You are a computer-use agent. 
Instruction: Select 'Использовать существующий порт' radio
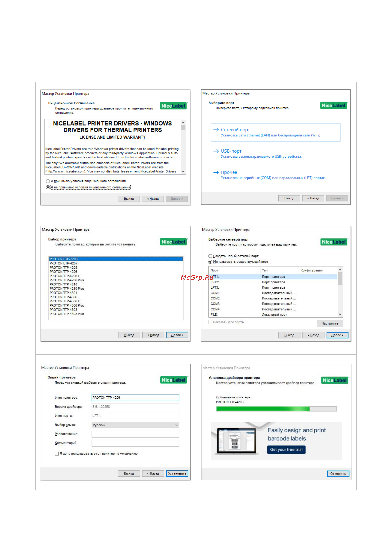tap(210, 262)
